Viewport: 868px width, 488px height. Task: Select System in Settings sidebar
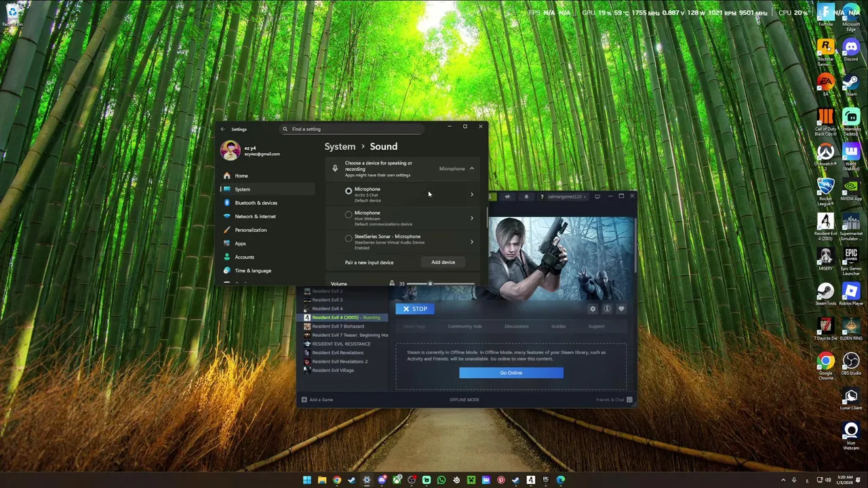click(x=267, y=189)
